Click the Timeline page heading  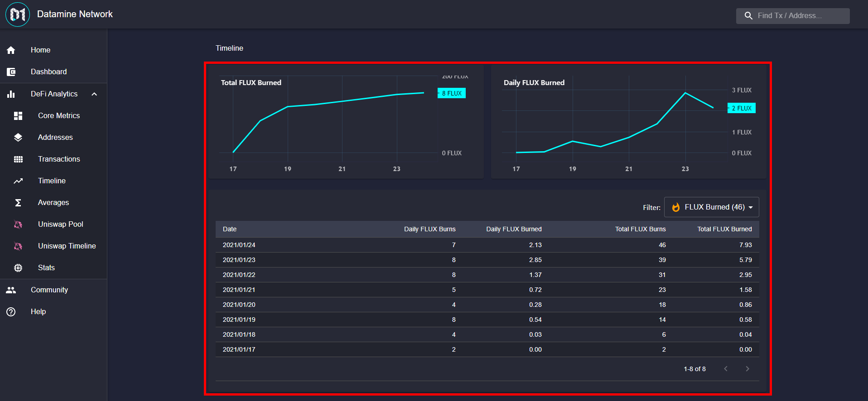tap(229, 48)
